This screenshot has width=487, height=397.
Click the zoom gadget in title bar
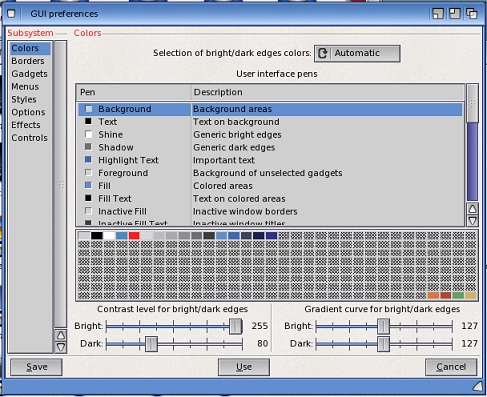455,14
